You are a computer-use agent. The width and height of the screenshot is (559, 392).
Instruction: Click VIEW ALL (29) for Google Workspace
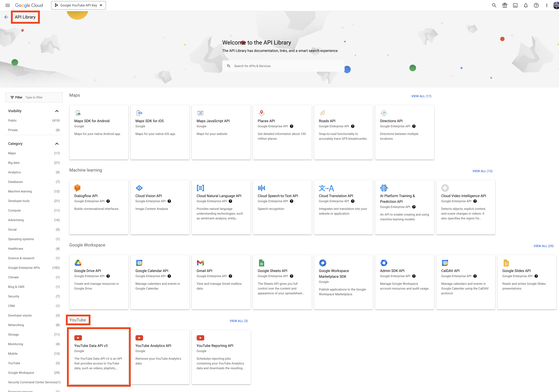pyautogui.click(x=543, y=246)
